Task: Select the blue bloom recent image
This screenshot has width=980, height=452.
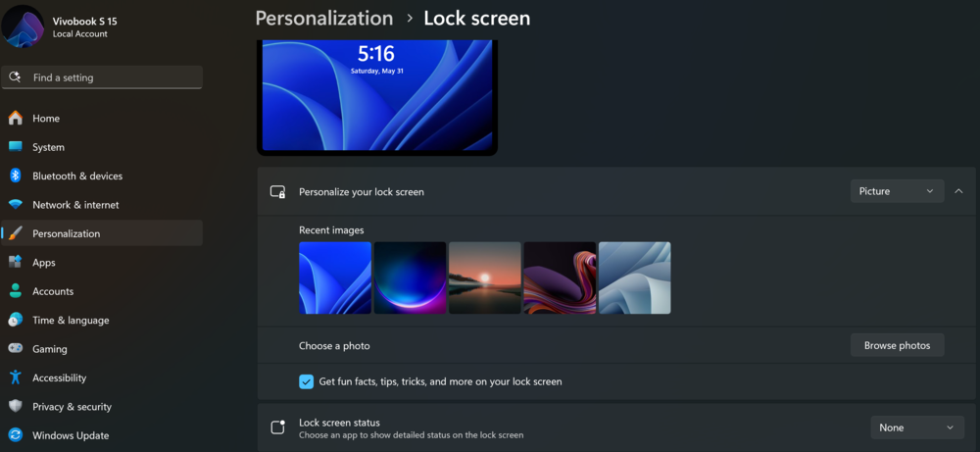Action: click(335, 277)
